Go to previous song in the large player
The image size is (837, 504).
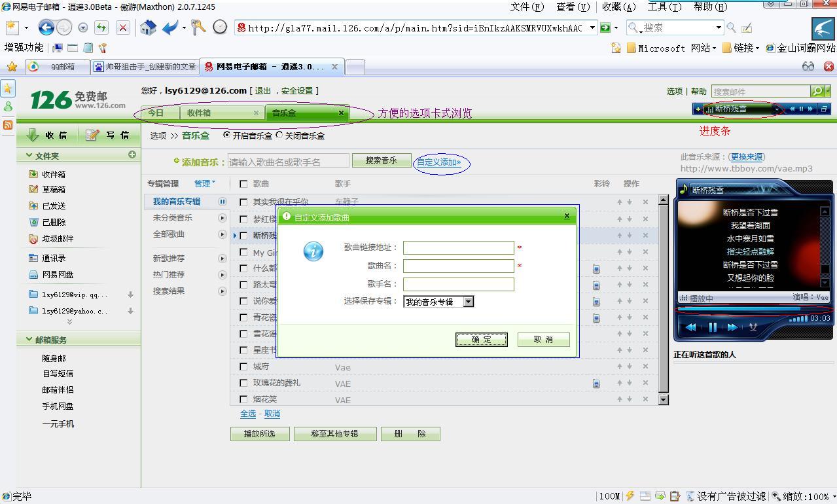(691, 327)
